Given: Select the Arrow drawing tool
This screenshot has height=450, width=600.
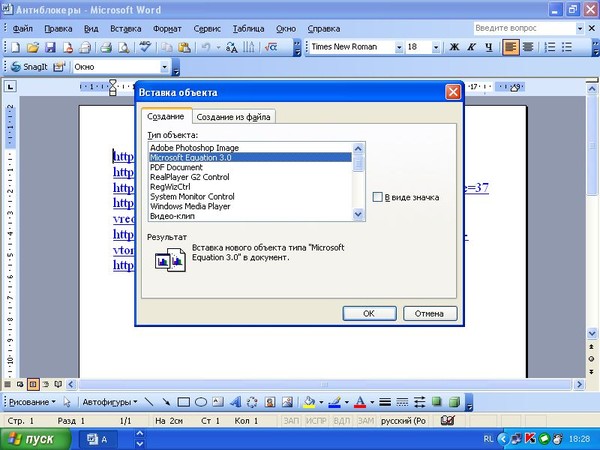Looking at the screenshot, I should [x=166, y=402].
